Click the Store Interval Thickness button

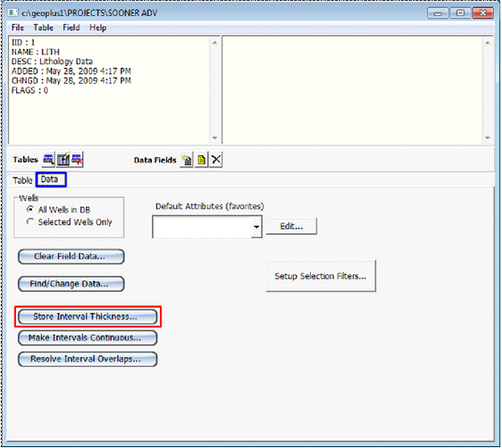pos(88,317)
